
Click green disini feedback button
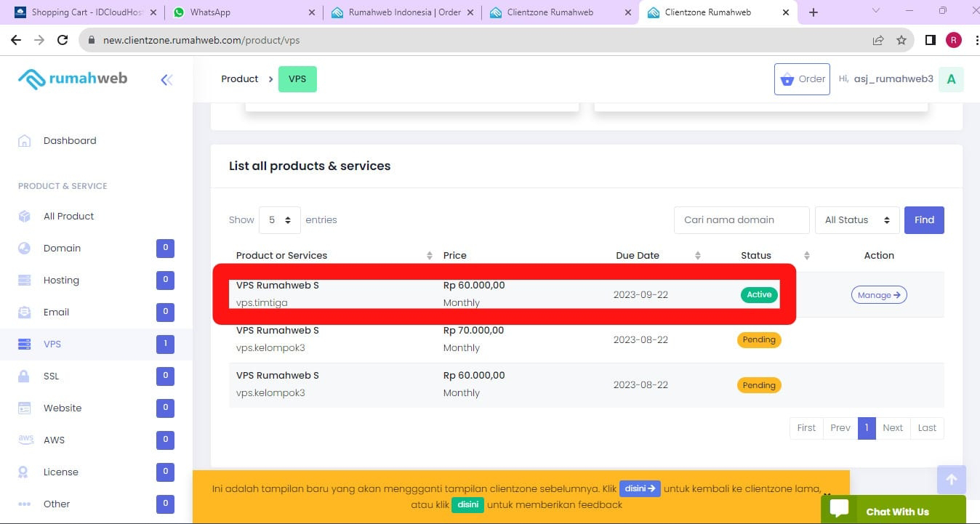(468, 504)
